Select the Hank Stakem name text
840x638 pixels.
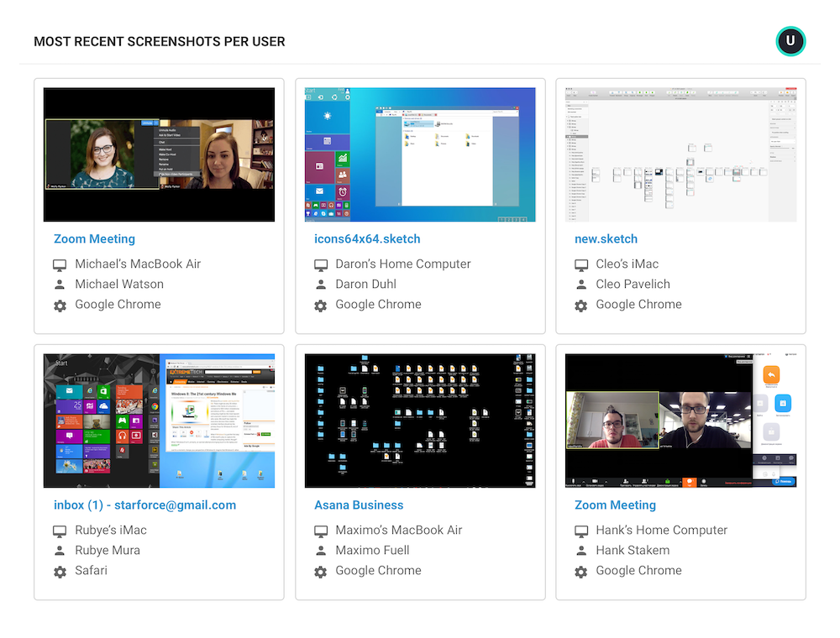tap(633, 550)
